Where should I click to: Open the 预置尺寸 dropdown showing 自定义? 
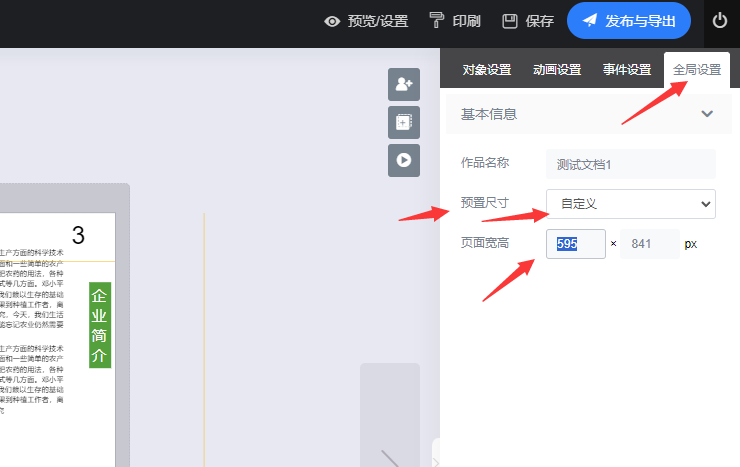point(630,203)
